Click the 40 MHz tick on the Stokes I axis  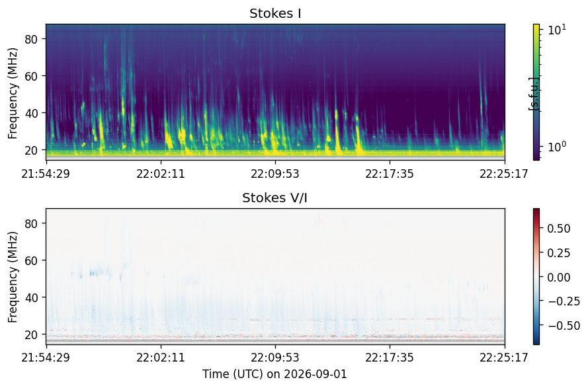31,113
